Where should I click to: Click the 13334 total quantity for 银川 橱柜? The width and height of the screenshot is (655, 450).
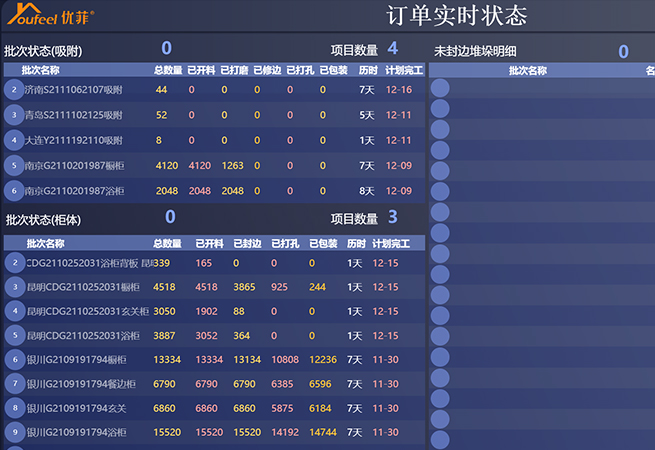pos(167,360)
